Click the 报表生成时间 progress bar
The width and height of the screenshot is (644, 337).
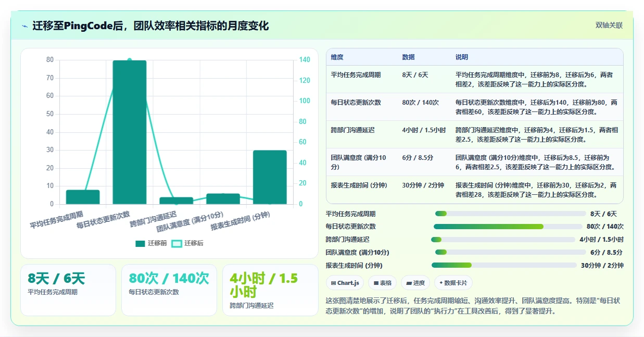(504, 265)
